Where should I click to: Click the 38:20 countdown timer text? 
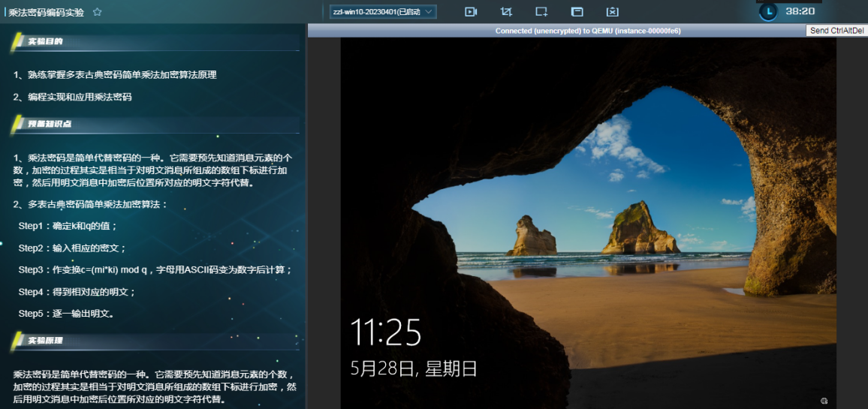click(800, 11)
